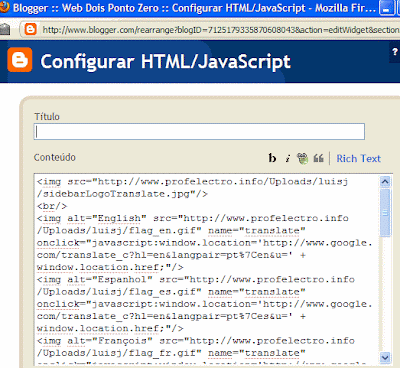Apply bold formatting with the b button
The height and width of the screenshot is (368, 400).
tap(272, 158)
